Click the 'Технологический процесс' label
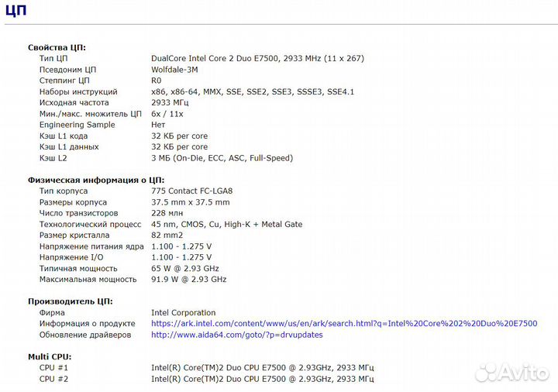 90,224
